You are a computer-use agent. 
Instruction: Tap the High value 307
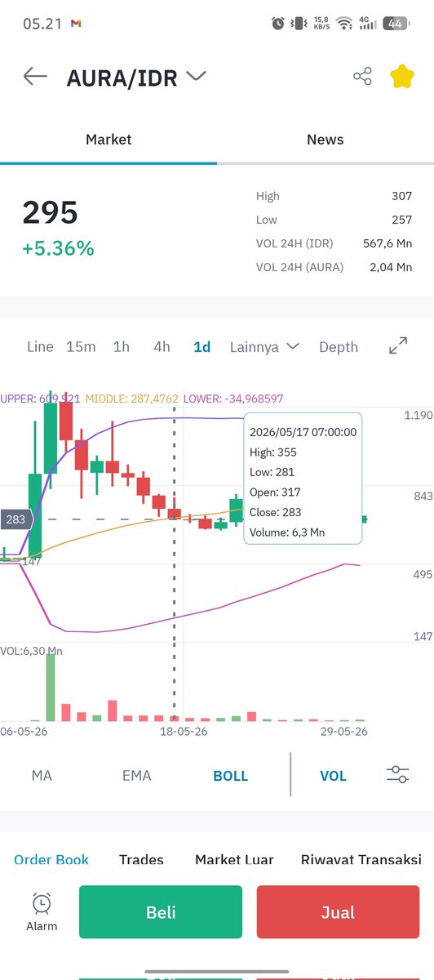click(x=401, y=196)
